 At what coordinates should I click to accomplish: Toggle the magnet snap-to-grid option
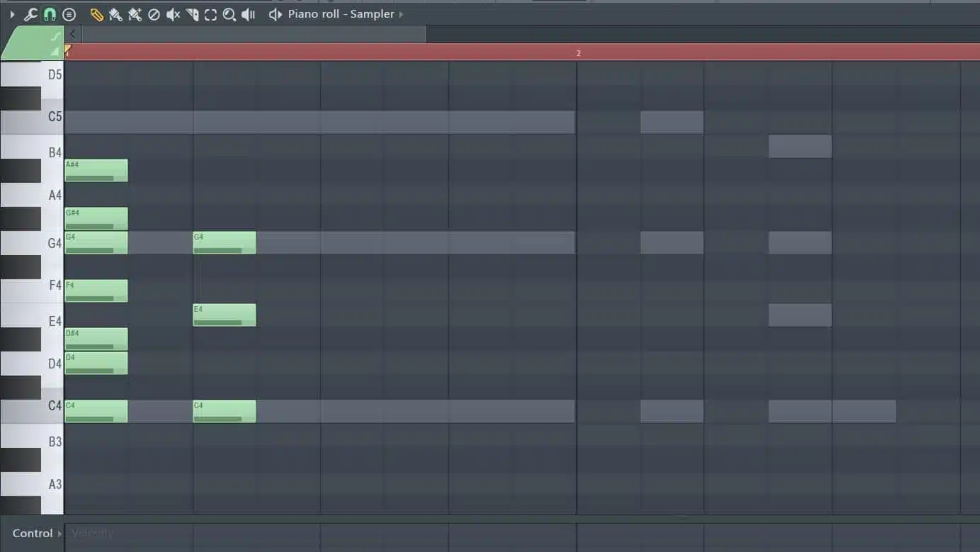click(50, 14)
